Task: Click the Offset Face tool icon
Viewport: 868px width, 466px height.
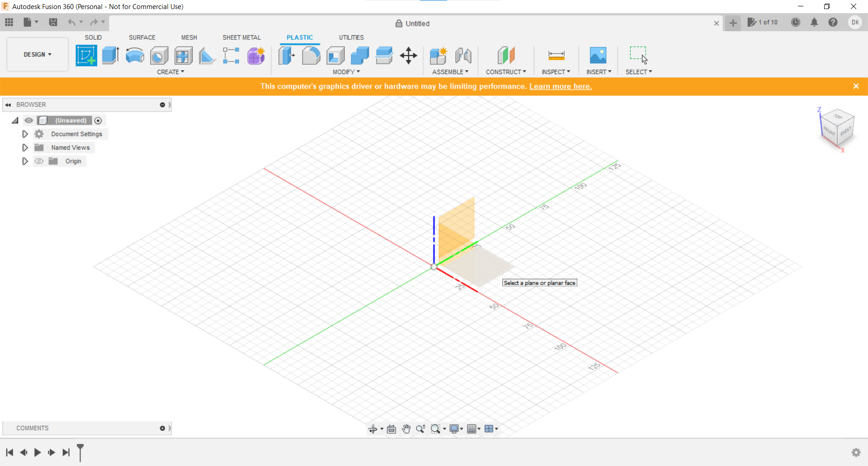Action: 384,56
